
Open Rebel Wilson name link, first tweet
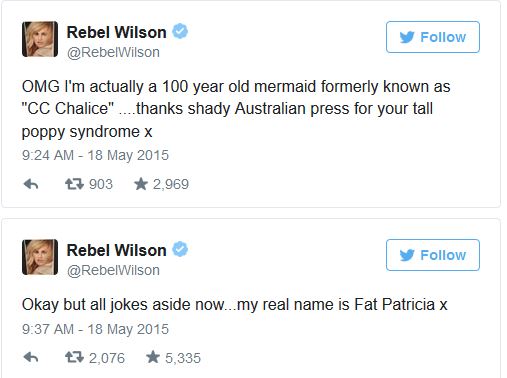coord(116,32)
